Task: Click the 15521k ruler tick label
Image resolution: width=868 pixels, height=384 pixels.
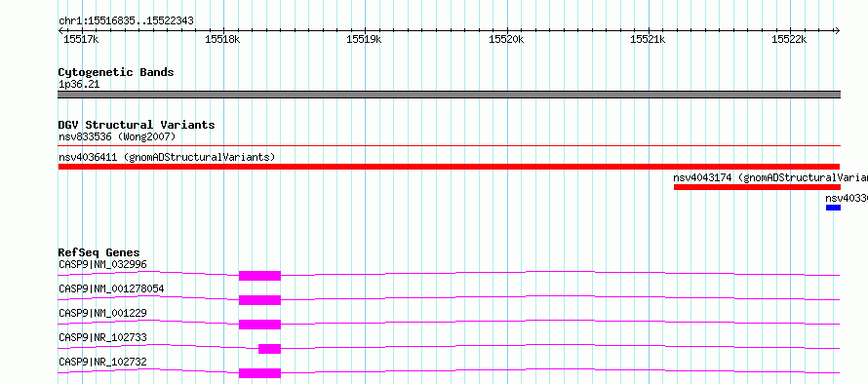Action: (x=649, y=39)
